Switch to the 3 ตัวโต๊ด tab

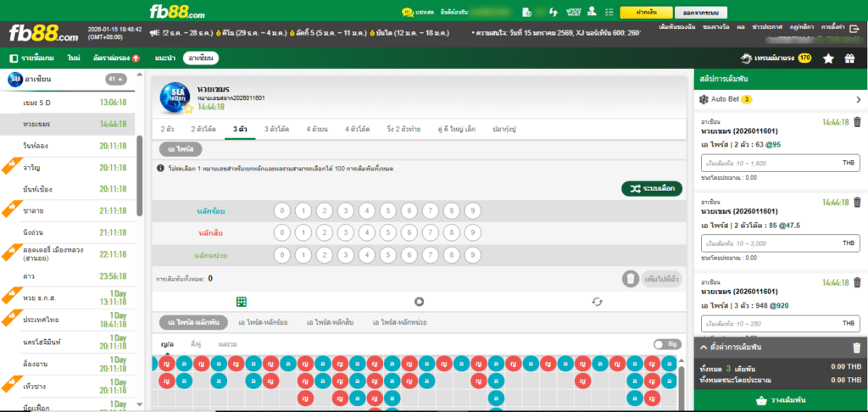[x=276, y=129]
